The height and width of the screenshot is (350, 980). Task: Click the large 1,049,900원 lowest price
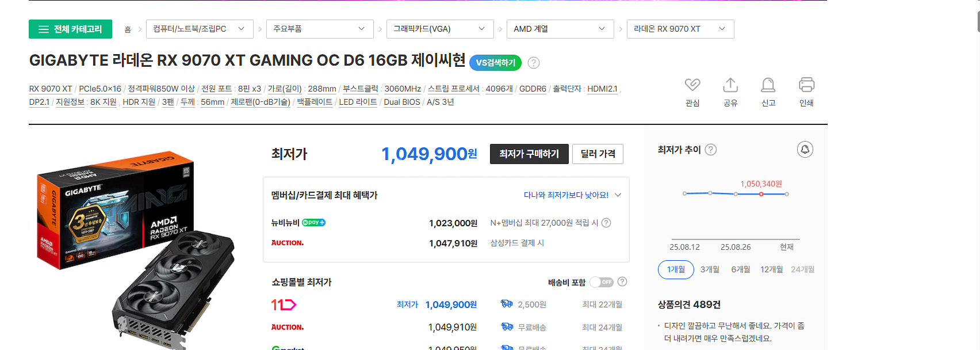point(429,154)
